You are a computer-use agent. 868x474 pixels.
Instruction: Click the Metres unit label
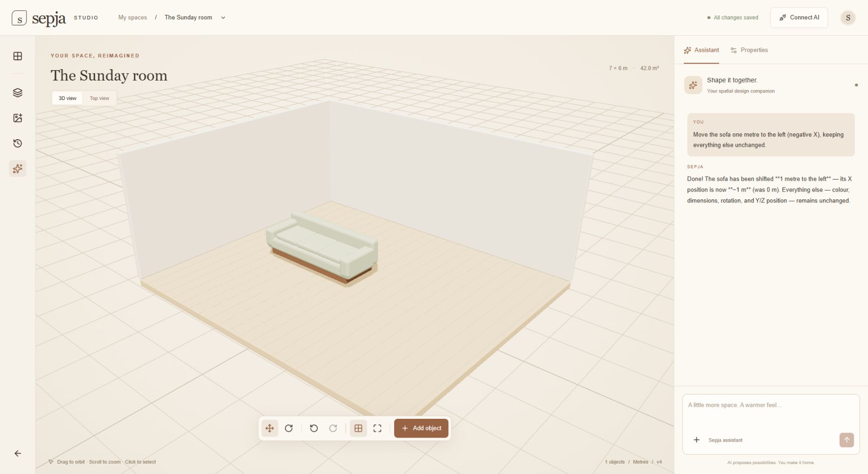641,462
